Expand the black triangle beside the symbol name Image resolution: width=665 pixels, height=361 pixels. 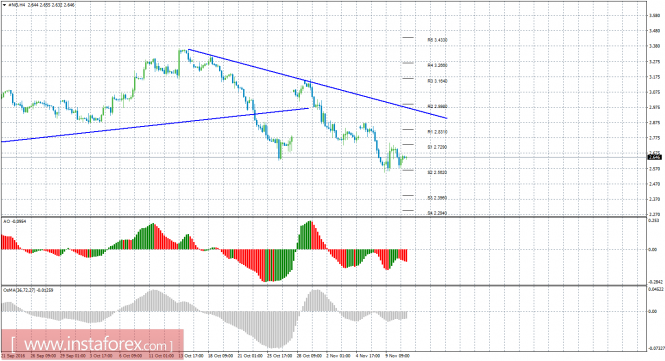point(5,5)
